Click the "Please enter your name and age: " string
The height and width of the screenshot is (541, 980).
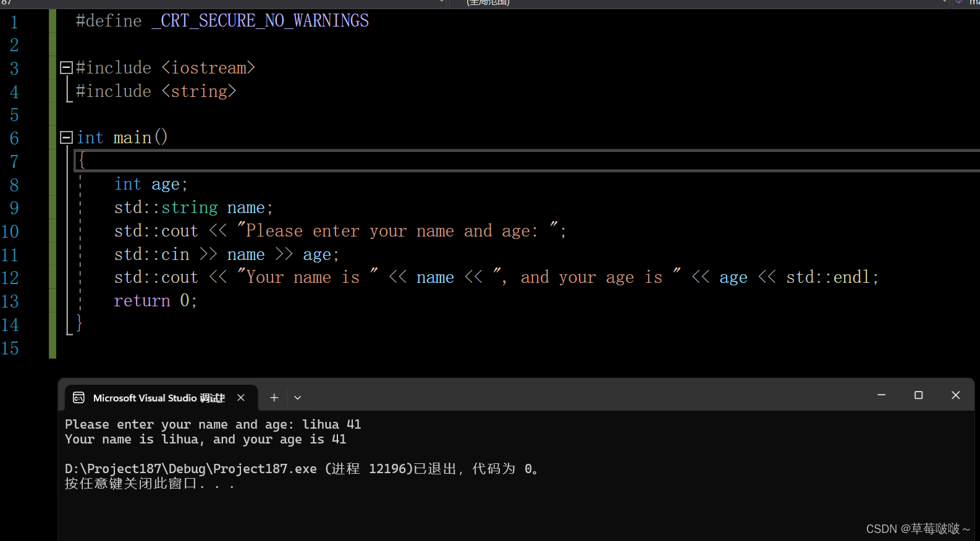coord(397,231)
